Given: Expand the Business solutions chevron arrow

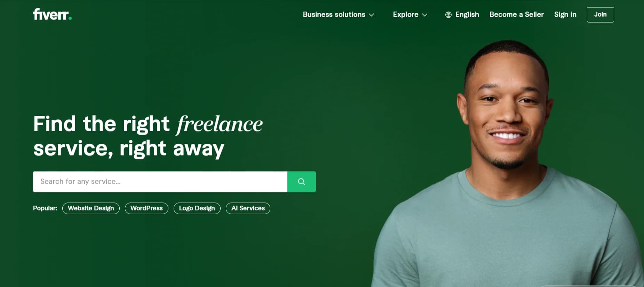Looking at the screenshot, I should pyautogui.click(x=371, y=15).
